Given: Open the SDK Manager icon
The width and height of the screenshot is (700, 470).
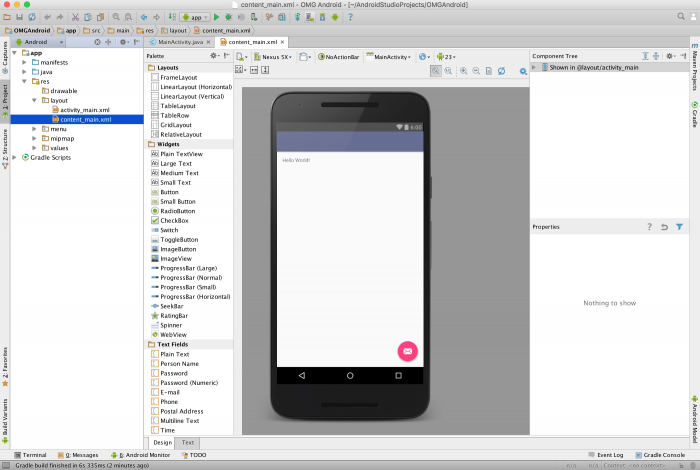Looking at the screenshot, I should point(322,17).
